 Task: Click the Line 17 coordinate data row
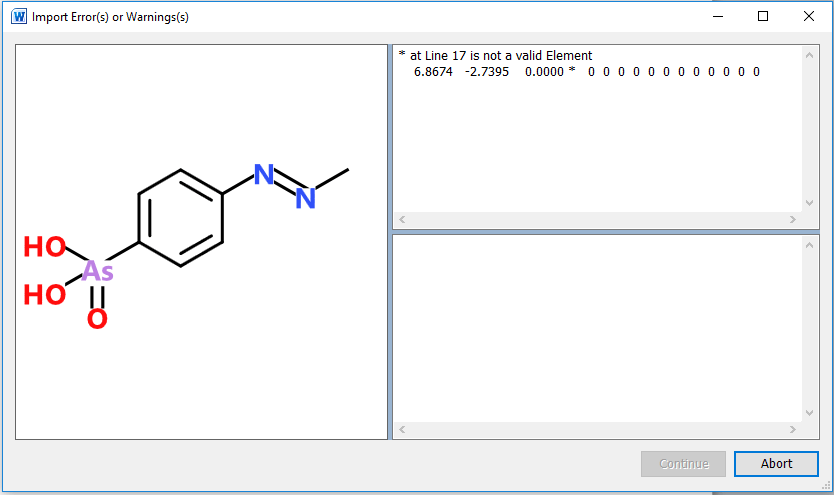click(x=586, y=72)
